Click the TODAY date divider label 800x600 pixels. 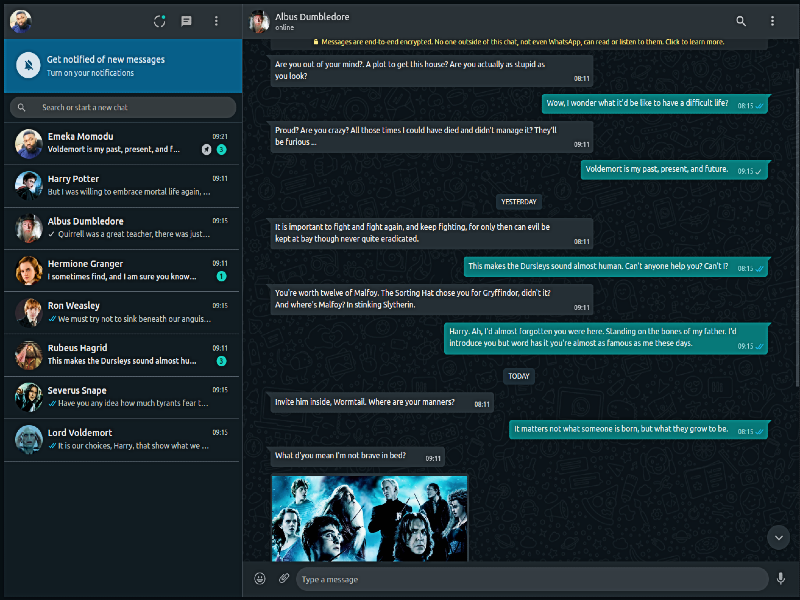(518, 377)
